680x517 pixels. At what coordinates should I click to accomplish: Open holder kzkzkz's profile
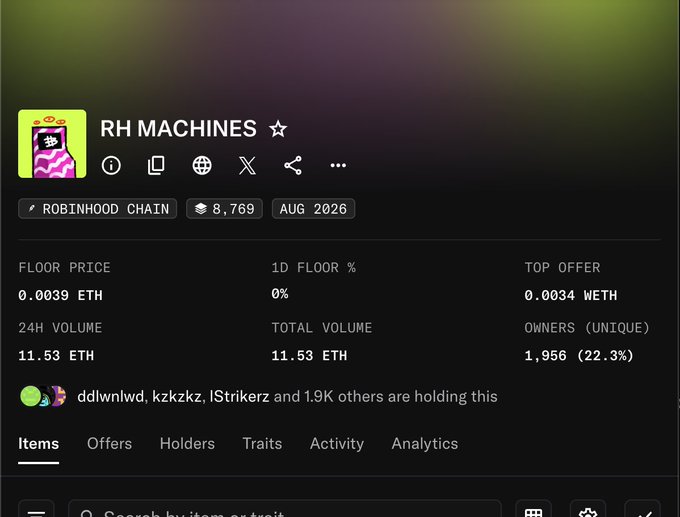pos(177,396)
